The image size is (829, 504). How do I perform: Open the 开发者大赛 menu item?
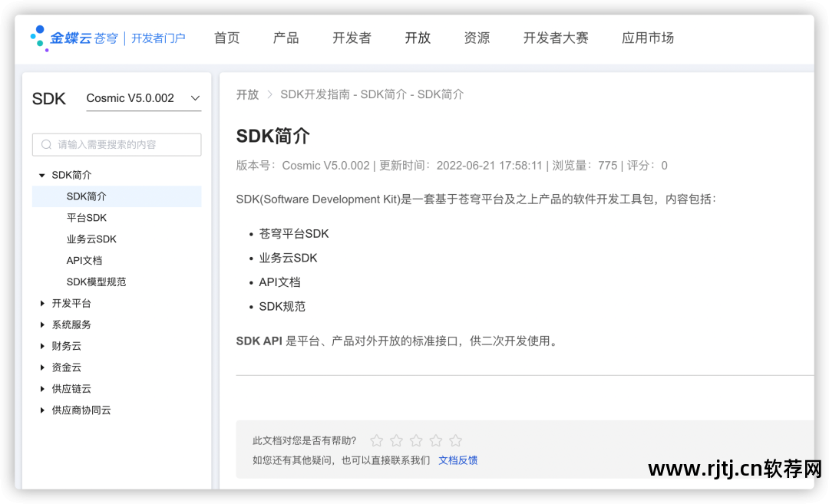coord(556,38)
